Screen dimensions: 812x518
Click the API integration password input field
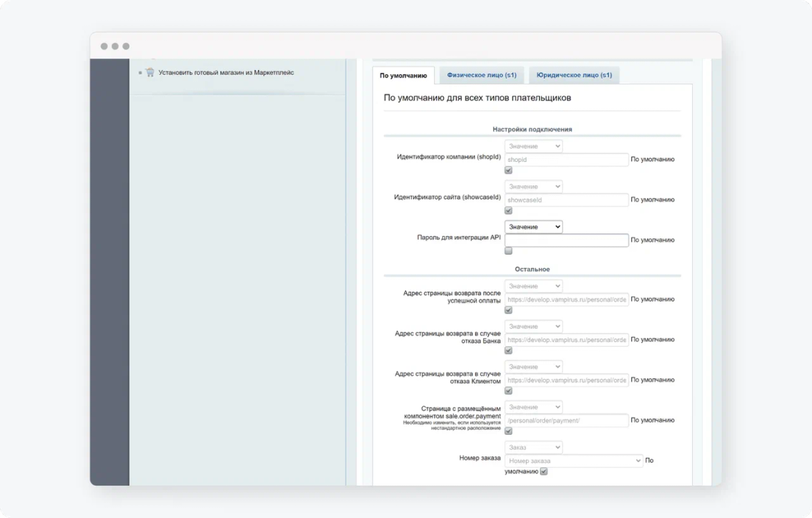(x=566, y=240)
